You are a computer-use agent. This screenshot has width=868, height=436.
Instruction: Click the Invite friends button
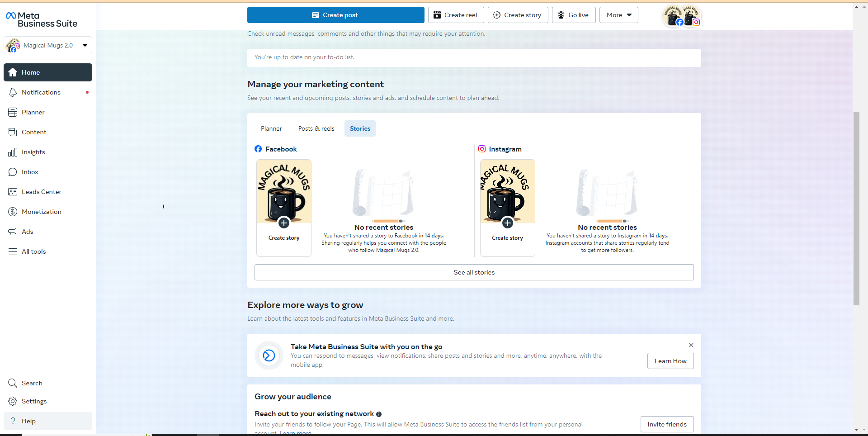click(x=667, y=424)
